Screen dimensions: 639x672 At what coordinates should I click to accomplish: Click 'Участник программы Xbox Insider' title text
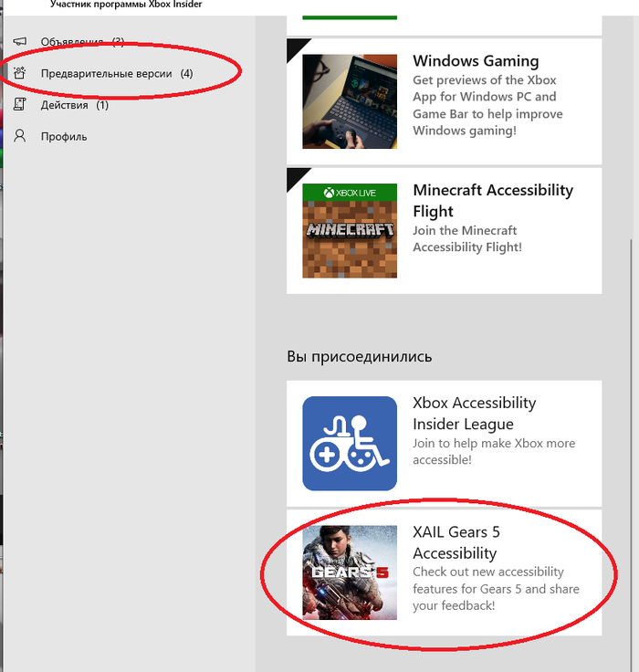tap(126, 5)
